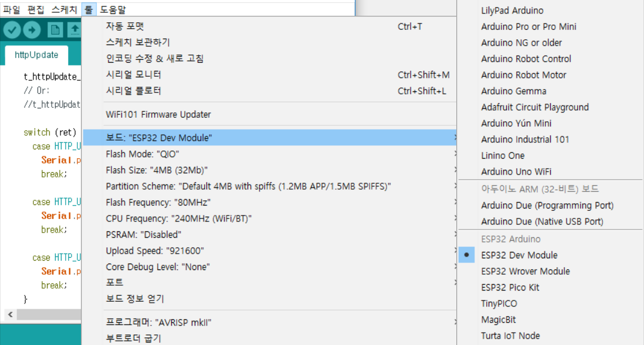The height and width of the screenshot is (345, 644).
Task: Click the 툴 menu in the menu bar
Action: [x=89, y=9]
